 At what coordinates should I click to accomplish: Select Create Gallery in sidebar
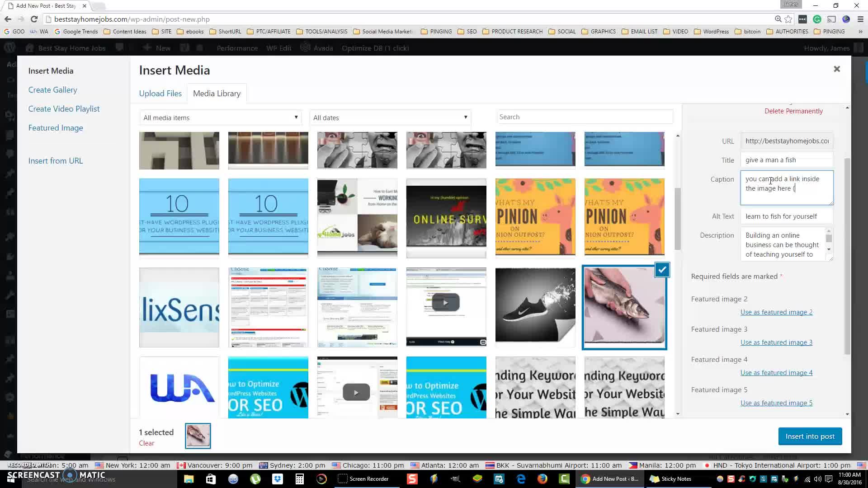[x=52, y=90]
